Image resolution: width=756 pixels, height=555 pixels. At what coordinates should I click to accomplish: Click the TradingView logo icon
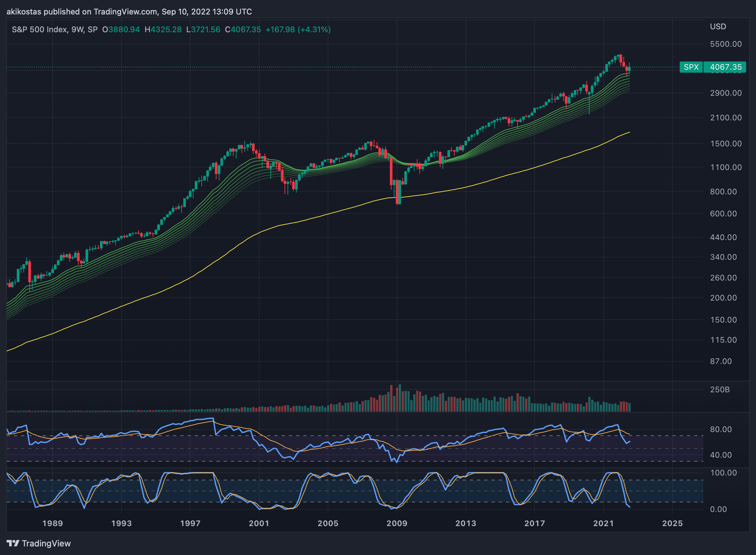[13, 543]
